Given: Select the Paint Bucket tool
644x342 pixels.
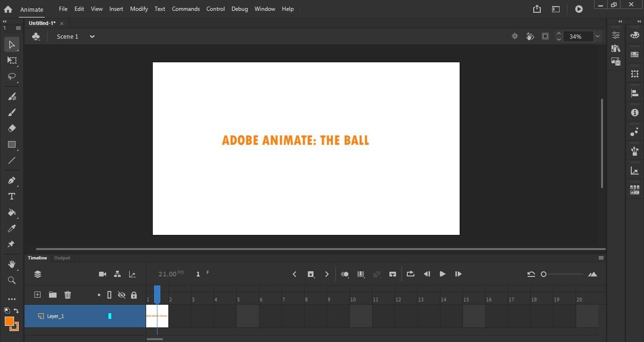Looking at the screenshot, I should coord(12,213).
